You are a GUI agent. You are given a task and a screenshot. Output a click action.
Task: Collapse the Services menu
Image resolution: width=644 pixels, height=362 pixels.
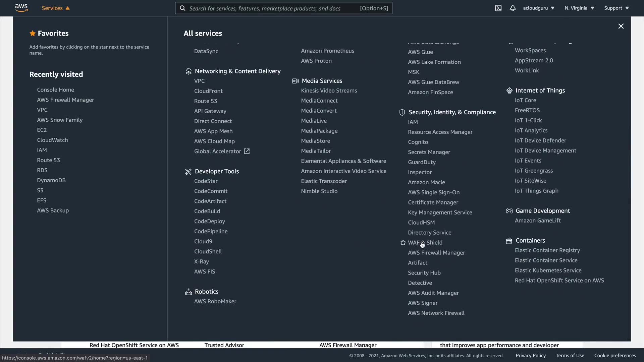click(56, 8)
